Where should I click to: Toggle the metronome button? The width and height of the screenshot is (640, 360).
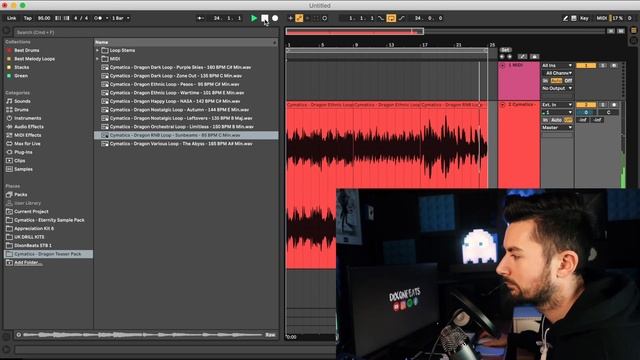[x=98, y=18]
